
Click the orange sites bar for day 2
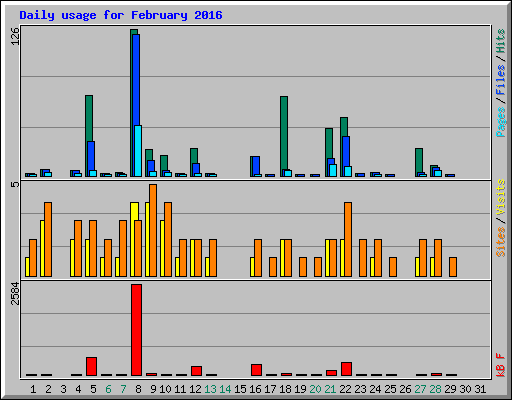(x=48, y=239)
